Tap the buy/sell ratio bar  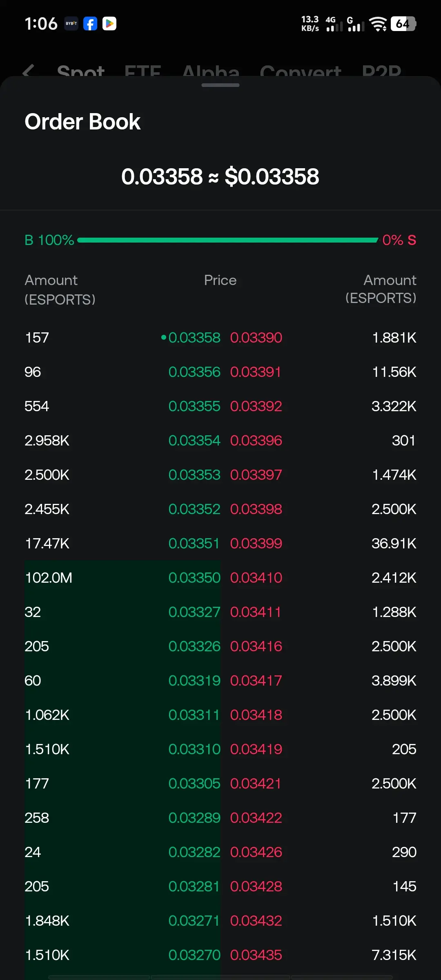[228, 240]
